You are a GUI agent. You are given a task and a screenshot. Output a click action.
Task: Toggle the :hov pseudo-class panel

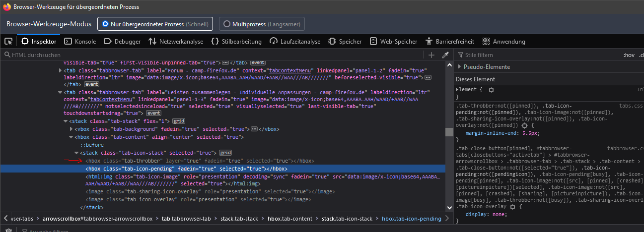629,55
